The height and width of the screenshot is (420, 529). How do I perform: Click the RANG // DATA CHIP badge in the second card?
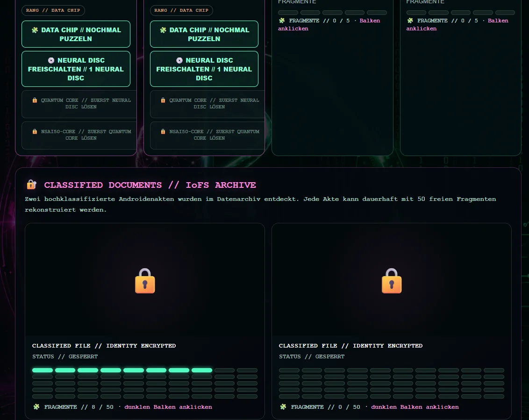pos(181,10)
